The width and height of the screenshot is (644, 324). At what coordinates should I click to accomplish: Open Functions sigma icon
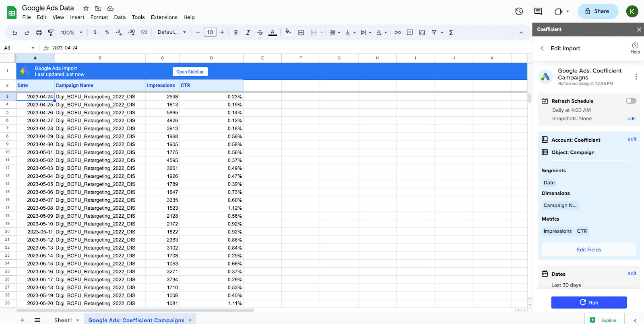451,33
